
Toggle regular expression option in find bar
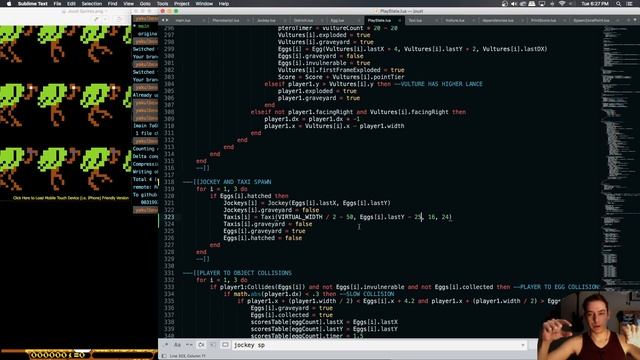(166, 345)
